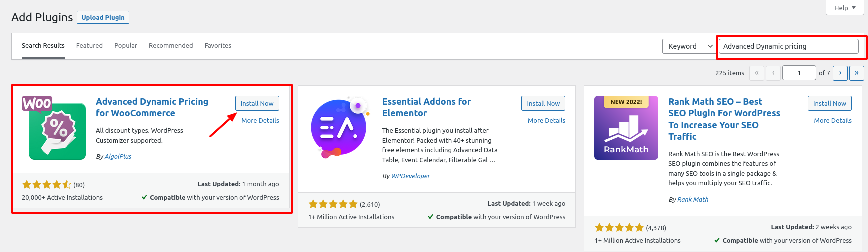Switch to the Featured tab
Viewport: 868px width, 252px height.
pyautogui.click(x=89, y=45)
